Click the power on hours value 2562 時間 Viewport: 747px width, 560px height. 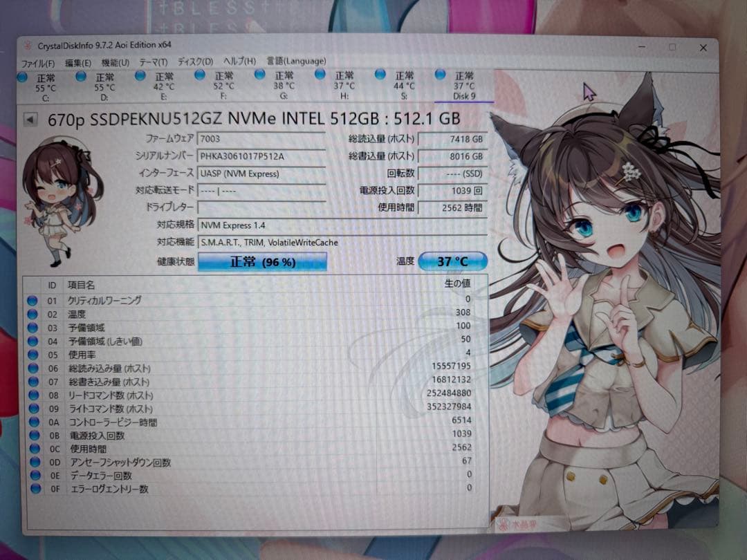click(x=452, y=207)
